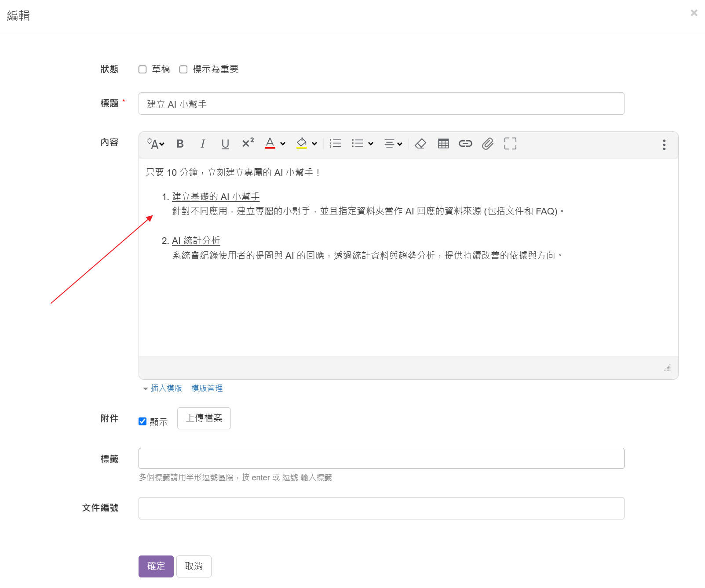Apply superscript formatting
This screenshot has width=705, height=588.
point(248,143)
